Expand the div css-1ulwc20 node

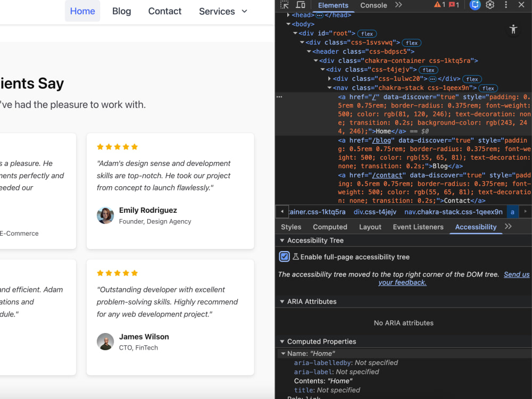tap(329, 79)
